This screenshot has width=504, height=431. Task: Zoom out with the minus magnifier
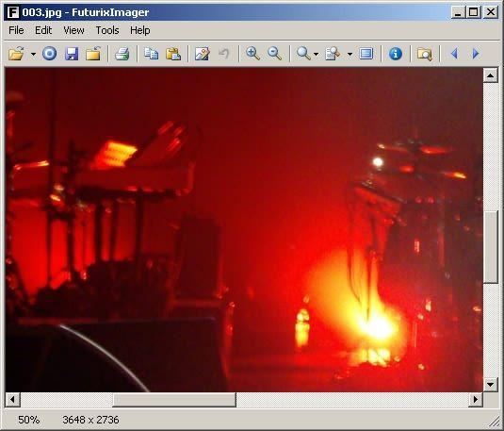tap(274, 54)
